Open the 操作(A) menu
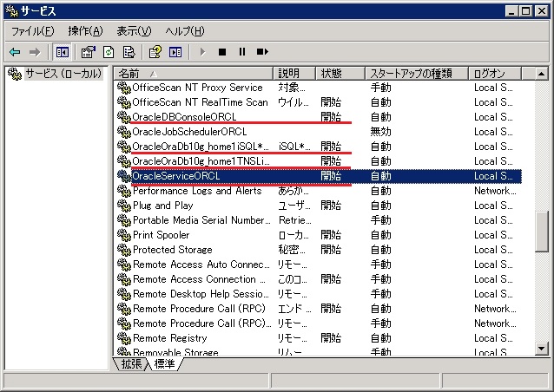The width and height of the screenshot is (554, 392). pos(85,31)
